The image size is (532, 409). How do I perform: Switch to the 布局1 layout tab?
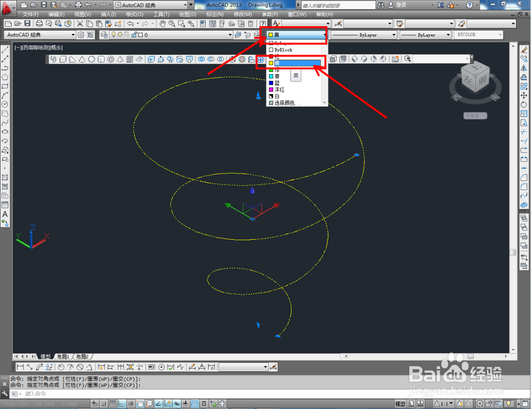(x=63, y=357)
